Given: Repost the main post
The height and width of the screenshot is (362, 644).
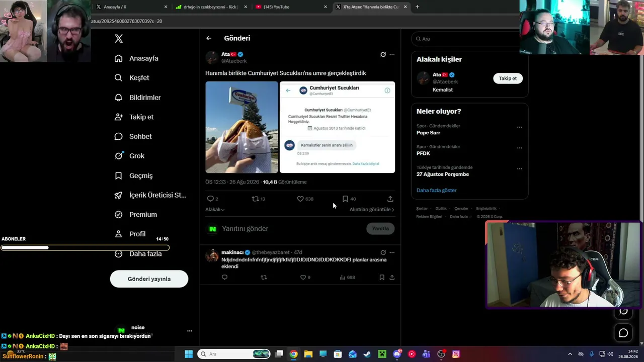Looking at the screenshot, I should tap(255, 199).
